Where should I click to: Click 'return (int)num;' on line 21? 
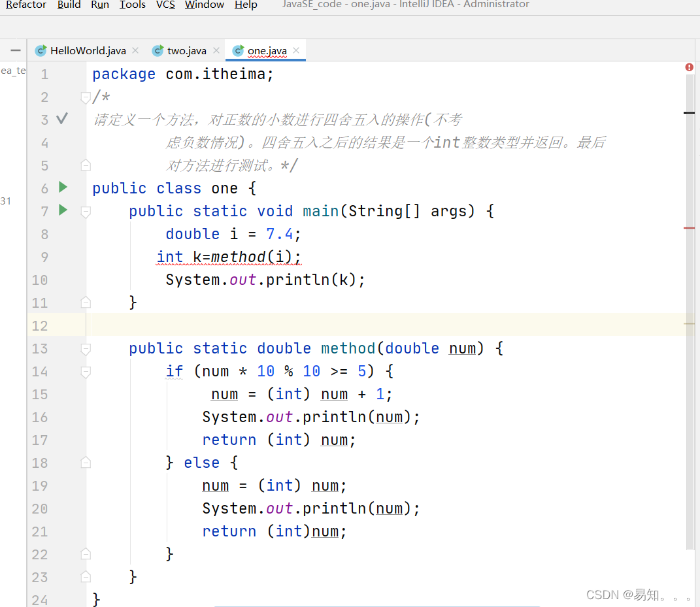tap(274, 532)
